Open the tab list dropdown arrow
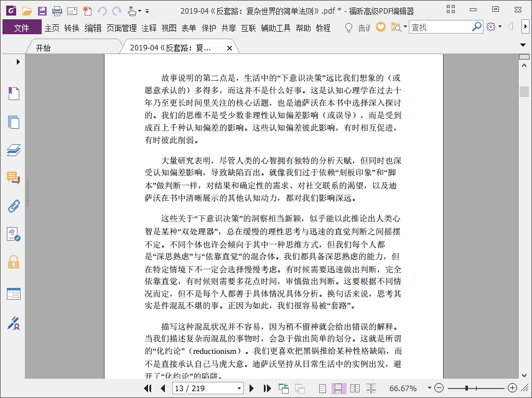The image size is (532, 398). pos(523,45)
